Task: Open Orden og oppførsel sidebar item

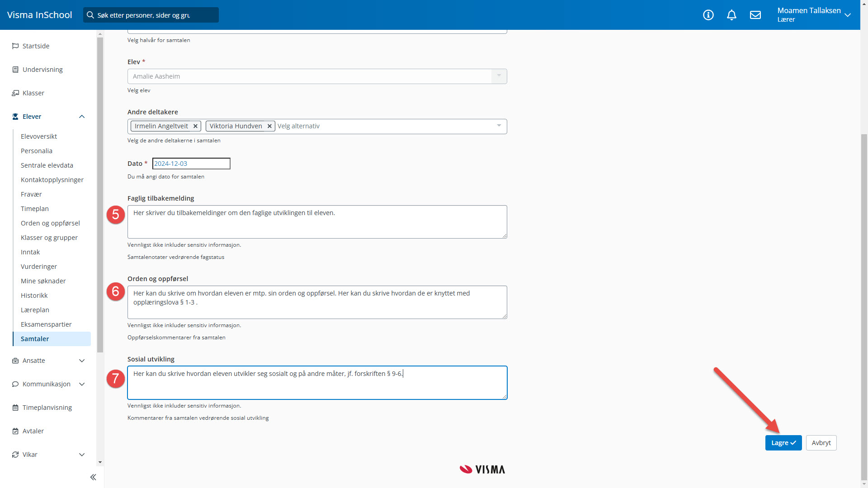Action: click(x=50, y=223)
